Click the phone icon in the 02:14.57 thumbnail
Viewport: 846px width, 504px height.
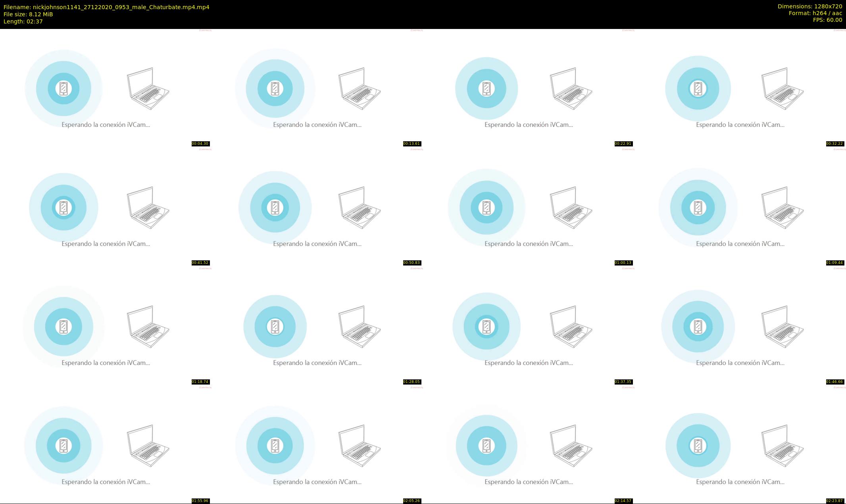[x=486, y=446]
